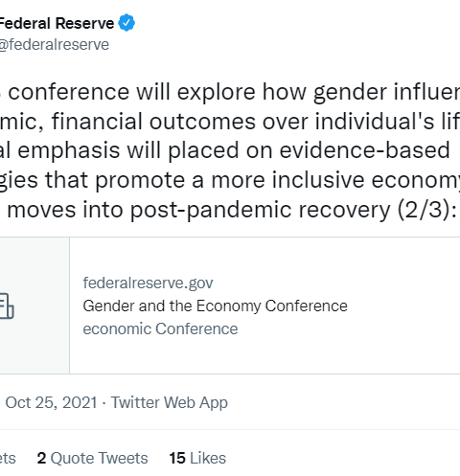The image size is (460, 476).
Task: Click the number 2 beside Quote Tweets
Action: [x=41, y=458]
